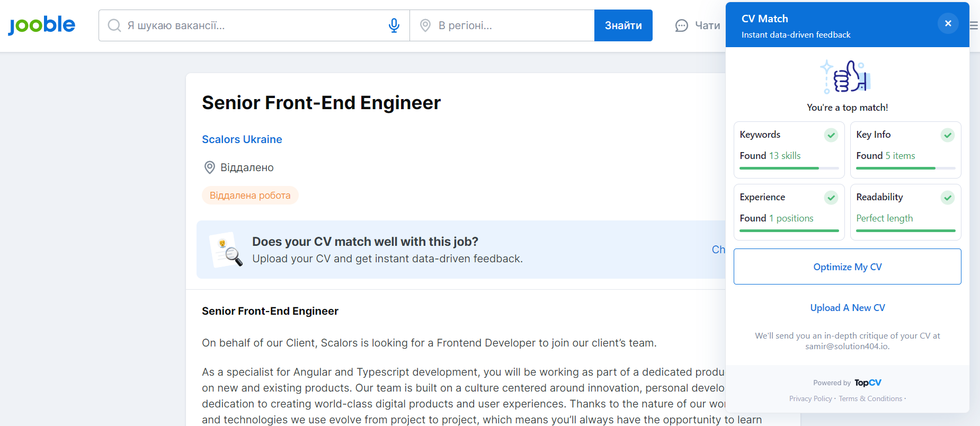Screen dimensions: 980x426
Task: Click the Optimize My CV button
Action: pos(848,267)
